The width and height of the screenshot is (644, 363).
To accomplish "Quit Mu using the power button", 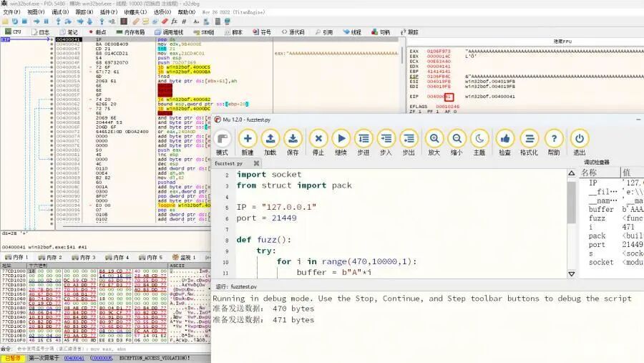I will click(x=580, y=142).
